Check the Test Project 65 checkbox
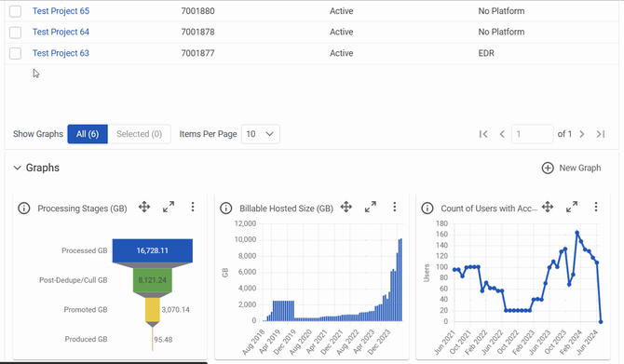Screen dimensions: 624x364 pyautogui.click(x=15, y=11)
